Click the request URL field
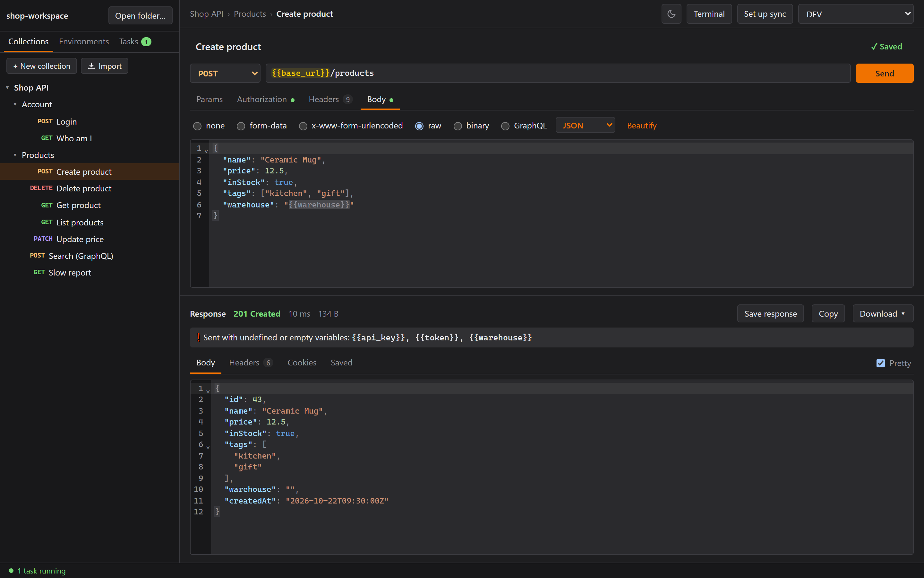This screenshot has width=924, height=578. click(x=558, y=74)
